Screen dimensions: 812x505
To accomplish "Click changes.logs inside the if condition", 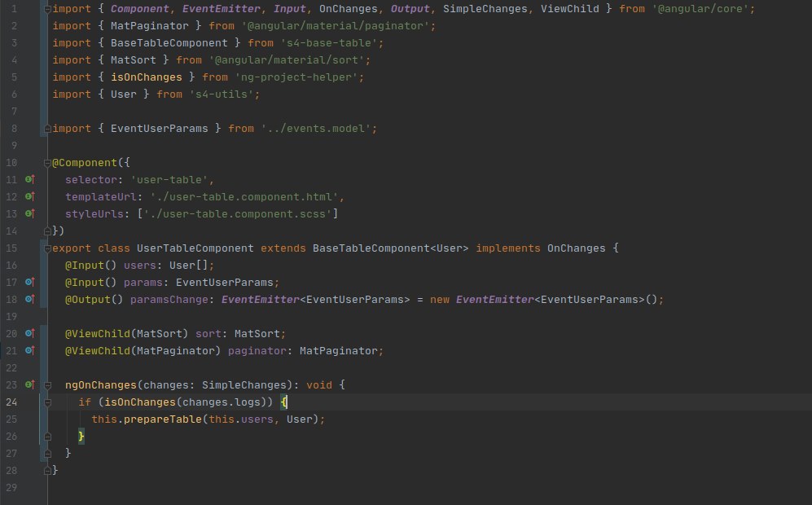I will 222,402.
